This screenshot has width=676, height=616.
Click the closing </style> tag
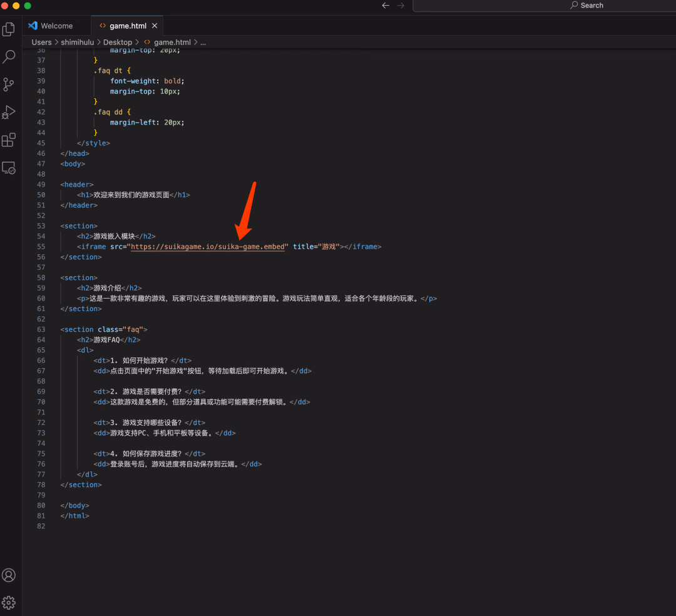[x=93, y=143]
